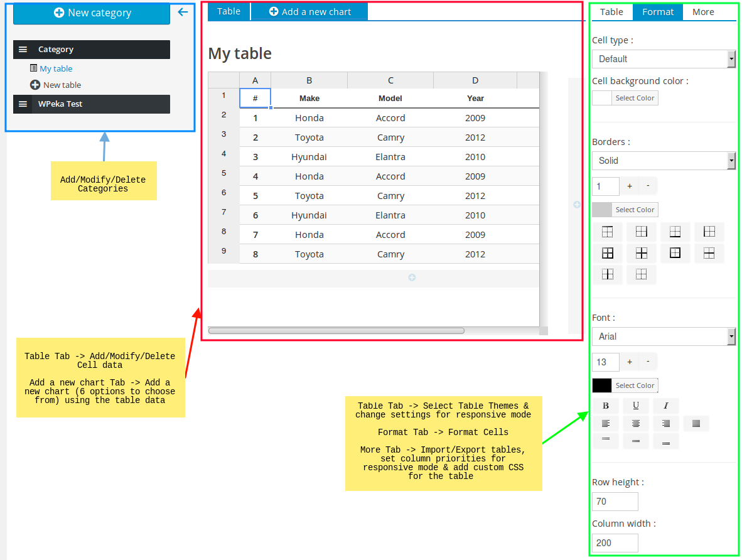Switch to the More tab

[x=703, y=12]
